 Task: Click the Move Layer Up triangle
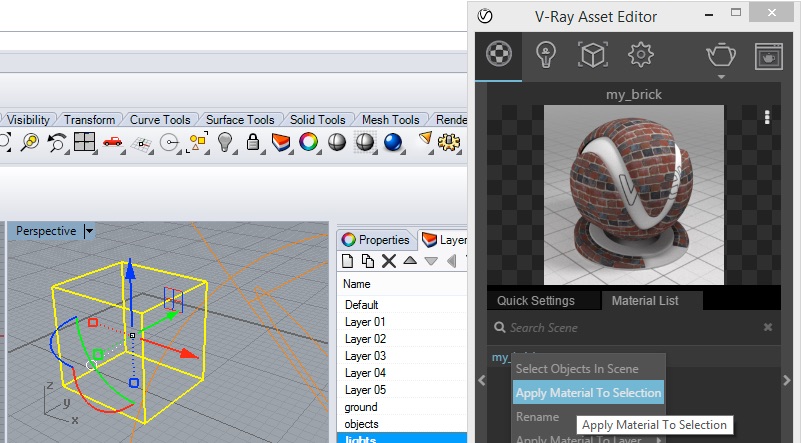coord(410,261)
